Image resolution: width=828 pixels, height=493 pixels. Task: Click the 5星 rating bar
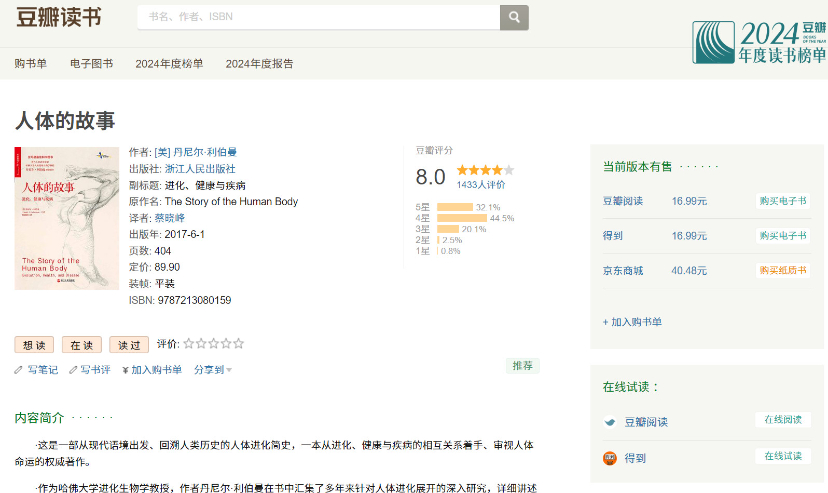coord(455,207)
